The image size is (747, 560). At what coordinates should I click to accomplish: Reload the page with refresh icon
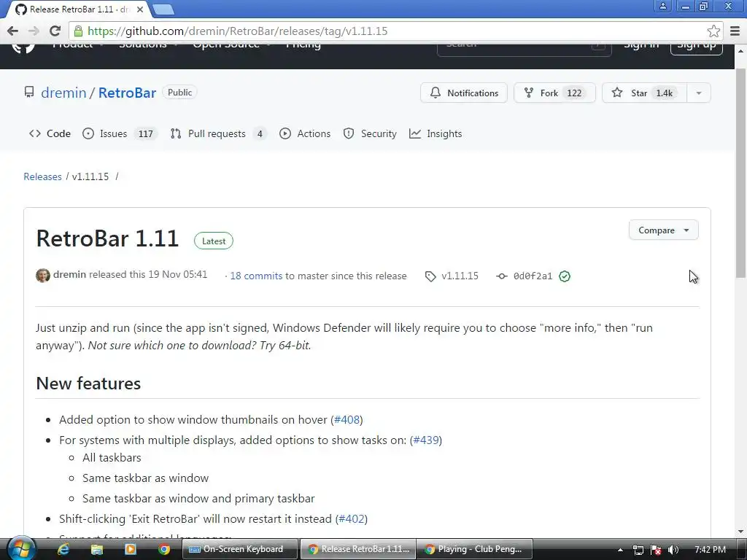coord(55,31)
